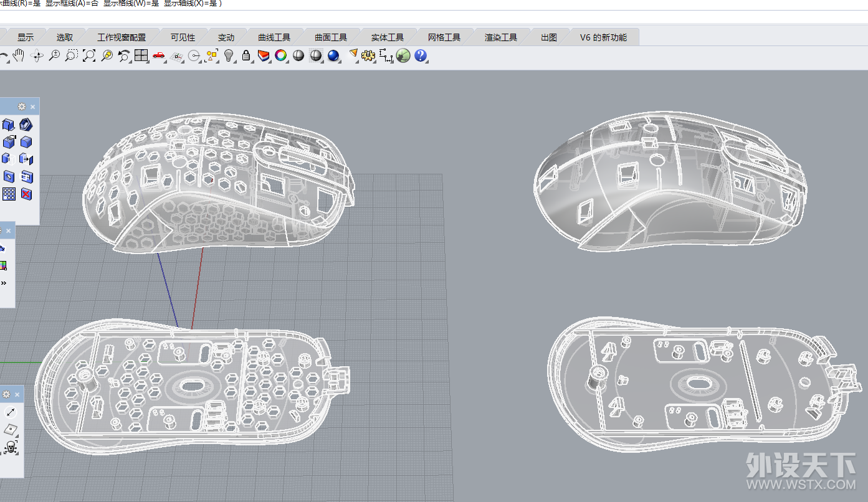Screen dimensions: 868x502
Task: Close the floating solid tools panel
Action: tap(33, 107)
